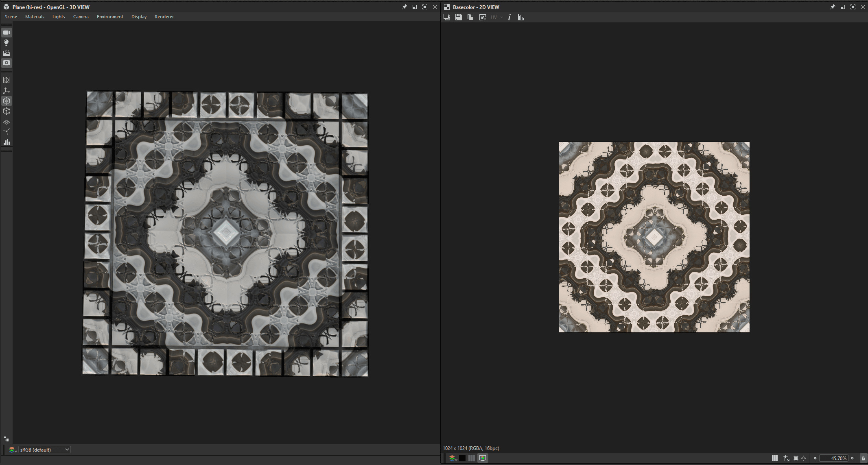Click the environment image icon in sidebar
The image size is (868, 465).
pyautogui.click(x=7, y=53)
